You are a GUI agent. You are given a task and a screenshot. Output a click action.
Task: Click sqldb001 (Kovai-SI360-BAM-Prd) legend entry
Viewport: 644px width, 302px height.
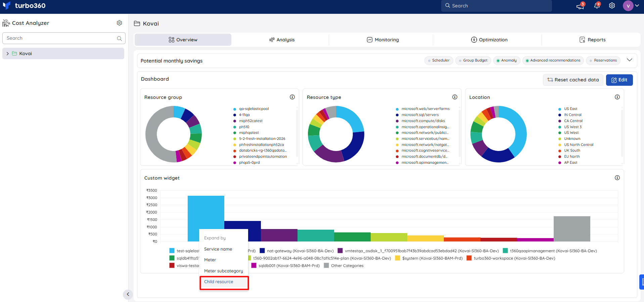[x=285, y=266]
